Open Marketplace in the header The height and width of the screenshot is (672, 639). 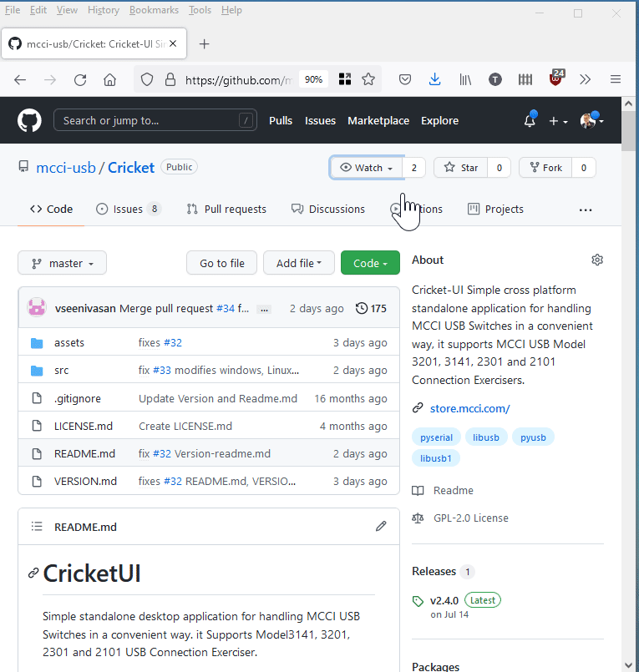pyautogui.click(x=378, y=121)
